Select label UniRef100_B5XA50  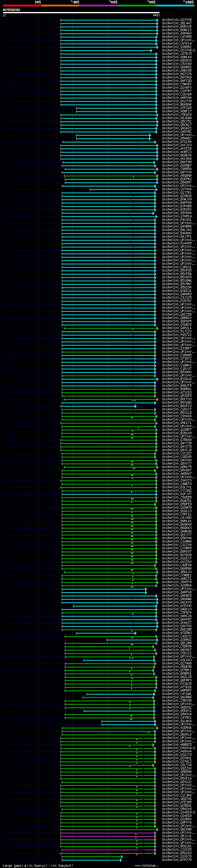click(177, 372)
